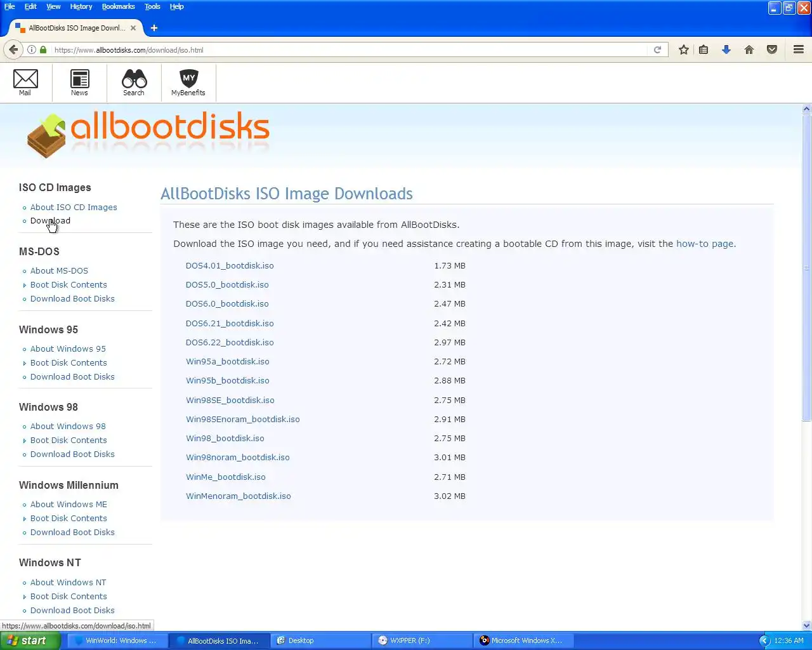Click the reload page icon
Screen dimensions: 812x650
coord(657,50)
